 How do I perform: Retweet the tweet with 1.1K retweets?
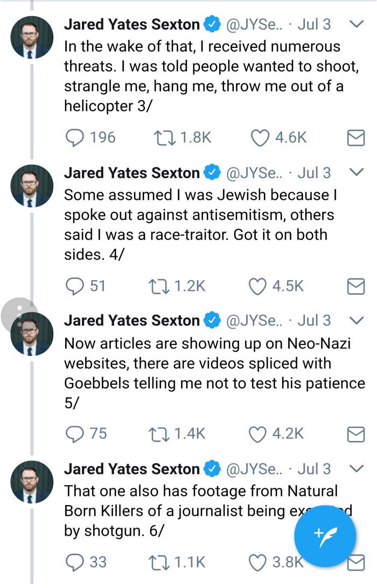click(160, 562)
